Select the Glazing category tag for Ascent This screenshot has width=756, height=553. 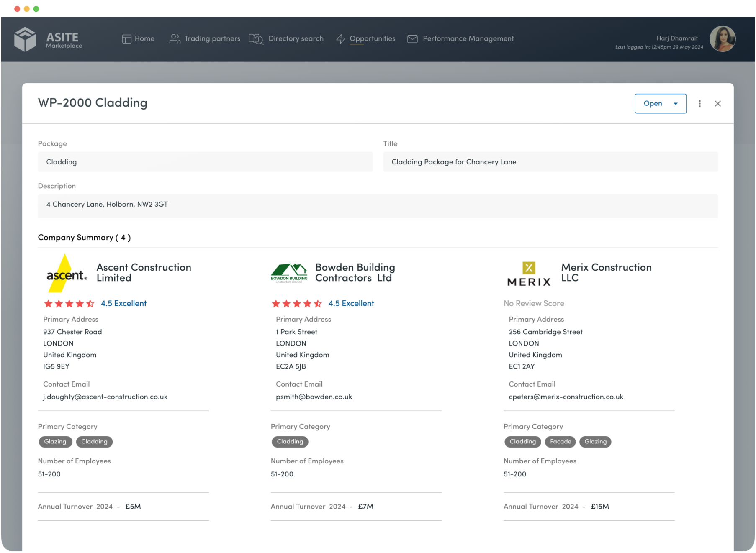55,442
